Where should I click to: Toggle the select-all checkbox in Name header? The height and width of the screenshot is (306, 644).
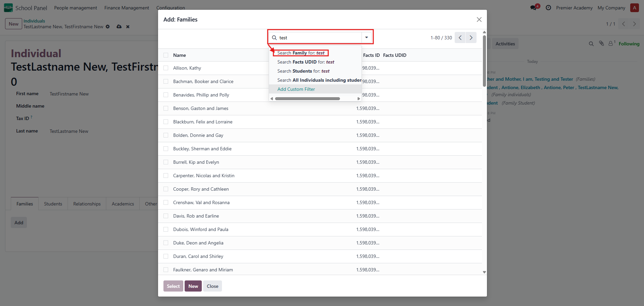click(166, 55)
